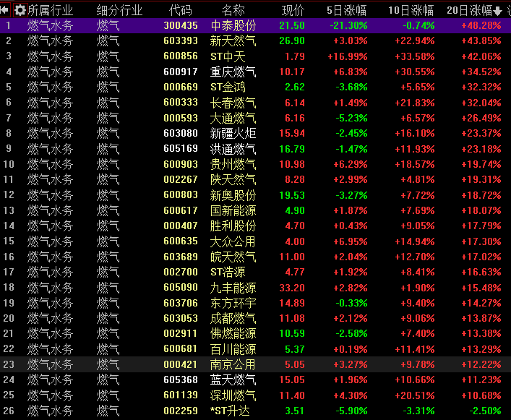Viewport: 511px width, 420px height.
Task: Click stock code 300435
Action: pyautogui.click(x=181, y=25)
